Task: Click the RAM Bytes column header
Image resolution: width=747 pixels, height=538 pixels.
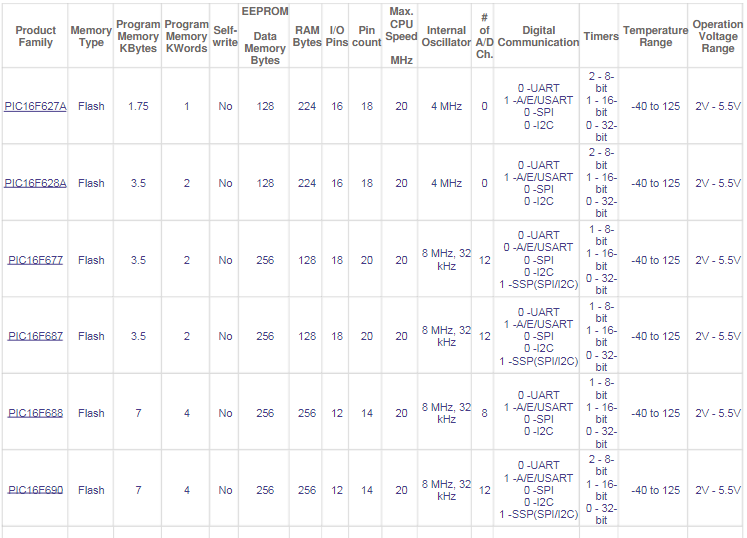Action: click(307, 36)
